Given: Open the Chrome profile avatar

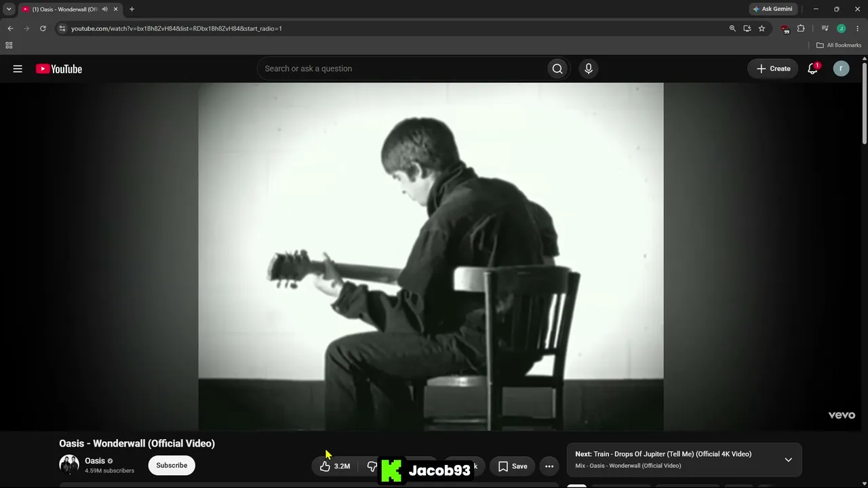Looking at the screenshot, I should pyautogui.click(x=841, y=28).
